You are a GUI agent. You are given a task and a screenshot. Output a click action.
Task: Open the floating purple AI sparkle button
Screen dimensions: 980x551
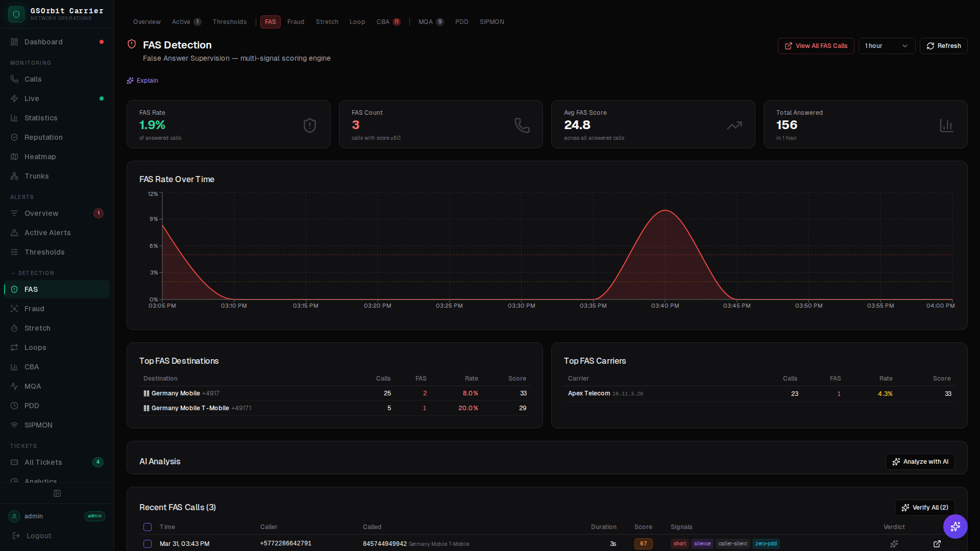click(955, 527)
